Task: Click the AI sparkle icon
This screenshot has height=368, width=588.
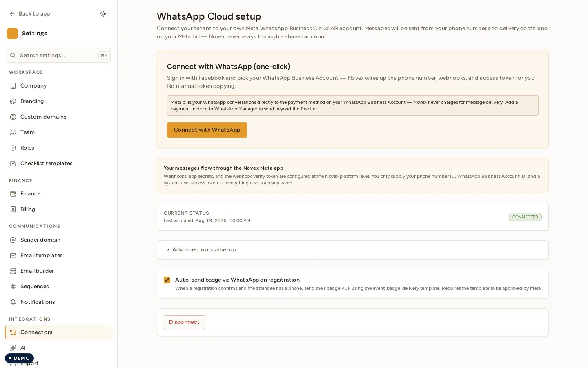Action: coord(13,348)
